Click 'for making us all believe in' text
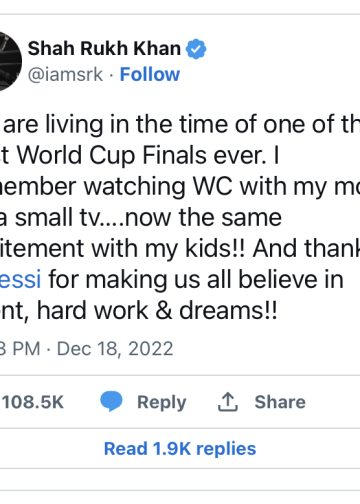 point(196,279)
